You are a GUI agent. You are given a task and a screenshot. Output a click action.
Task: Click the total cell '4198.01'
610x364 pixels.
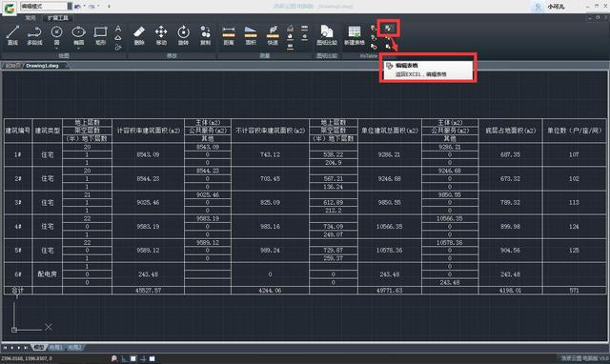[x=511, y=291]
